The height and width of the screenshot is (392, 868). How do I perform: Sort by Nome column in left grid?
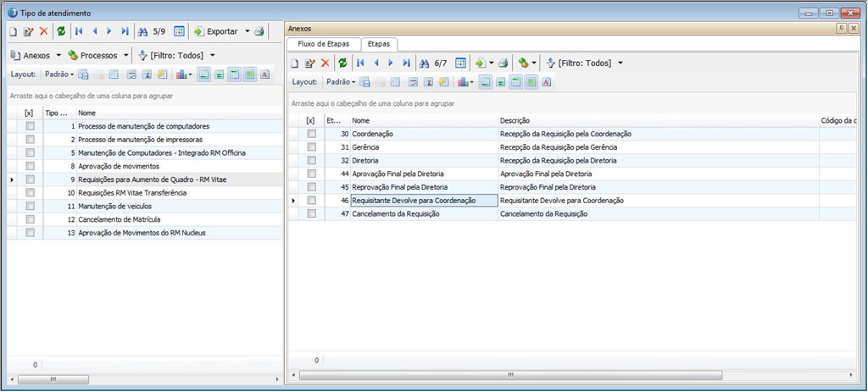pyautogui.click(x=180, y=113)
